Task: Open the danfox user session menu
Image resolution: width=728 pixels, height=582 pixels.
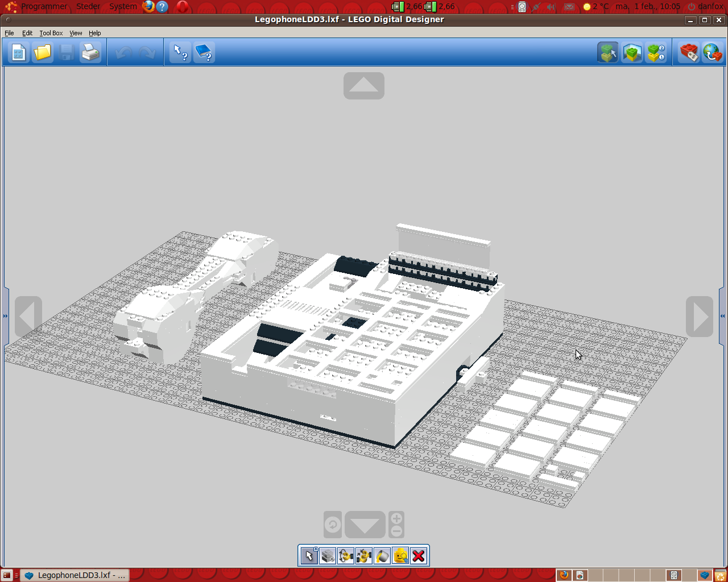Action: pos(705,6)
